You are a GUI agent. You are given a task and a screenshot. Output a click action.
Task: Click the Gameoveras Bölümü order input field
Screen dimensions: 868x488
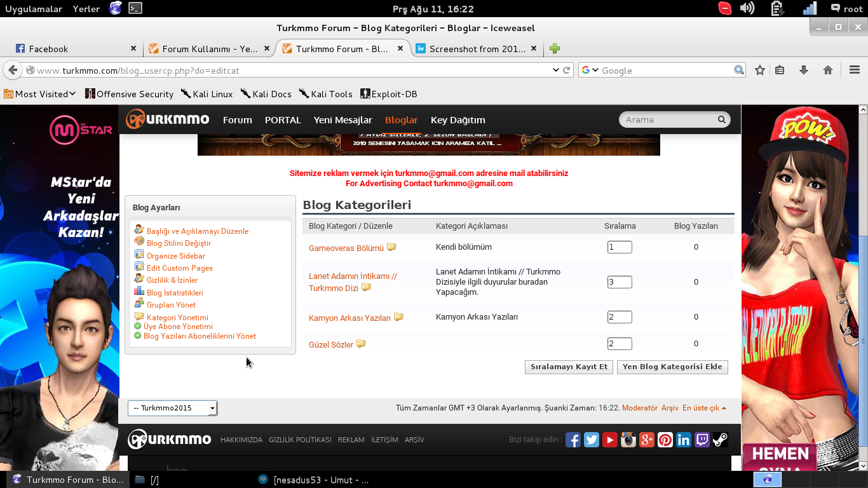[620, 247]
